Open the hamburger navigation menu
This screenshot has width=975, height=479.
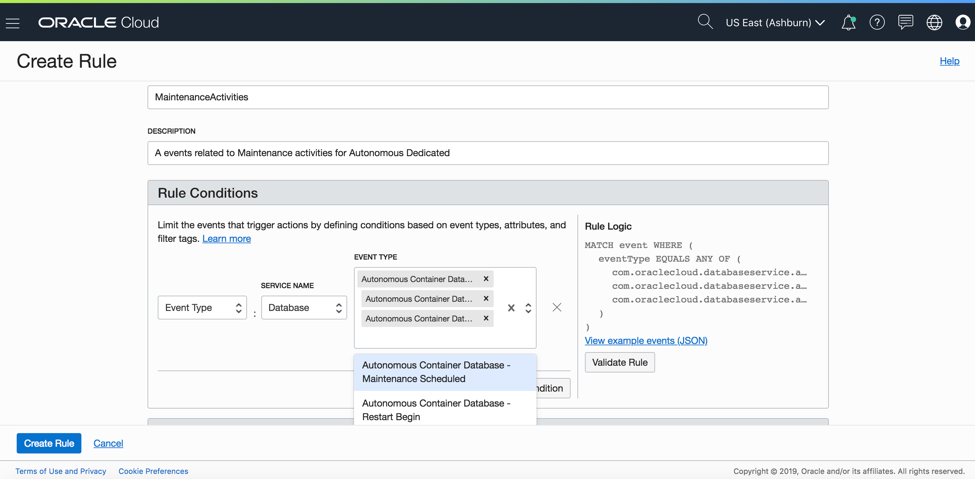(13, 23)
